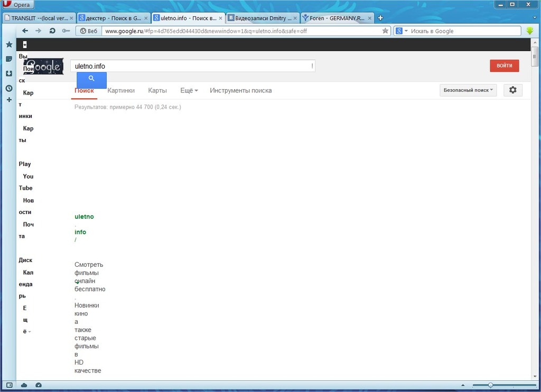The image size is (541, 392).
Task: Click Google settings gear icon
Action: [x=512, y=90]
